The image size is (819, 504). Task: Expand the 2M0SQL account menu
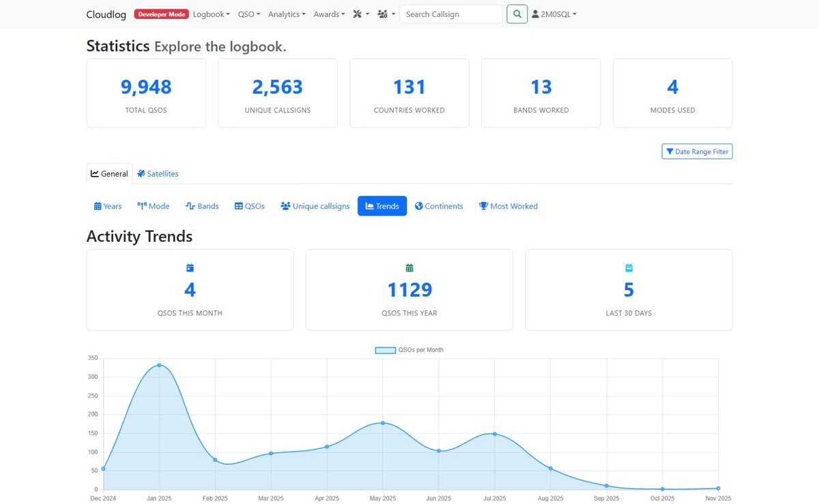pyautogui.click(x=554, y=14)
